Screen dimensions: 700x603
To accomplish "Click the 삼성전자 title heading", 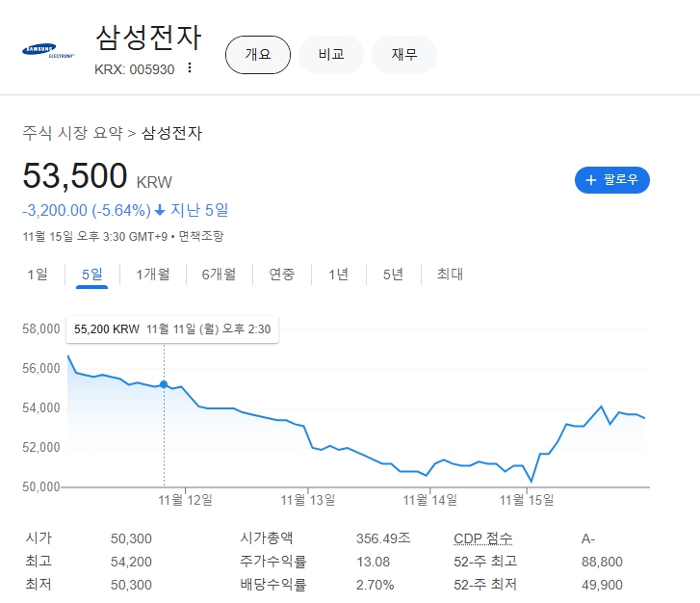I will click(148, 37).
